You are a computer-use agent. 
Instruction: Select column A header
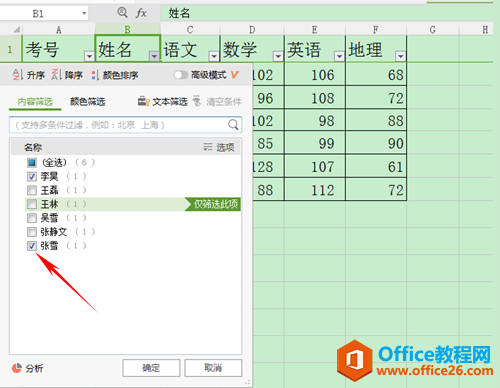(59, 30)
